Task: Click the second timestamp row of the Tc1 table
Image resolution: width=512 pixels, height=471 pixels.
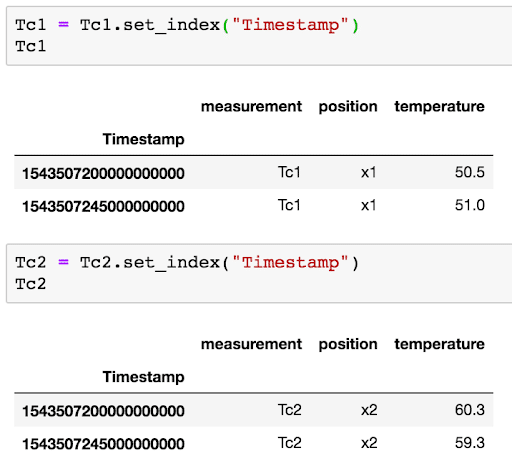Action: click(x=254, y=205)
